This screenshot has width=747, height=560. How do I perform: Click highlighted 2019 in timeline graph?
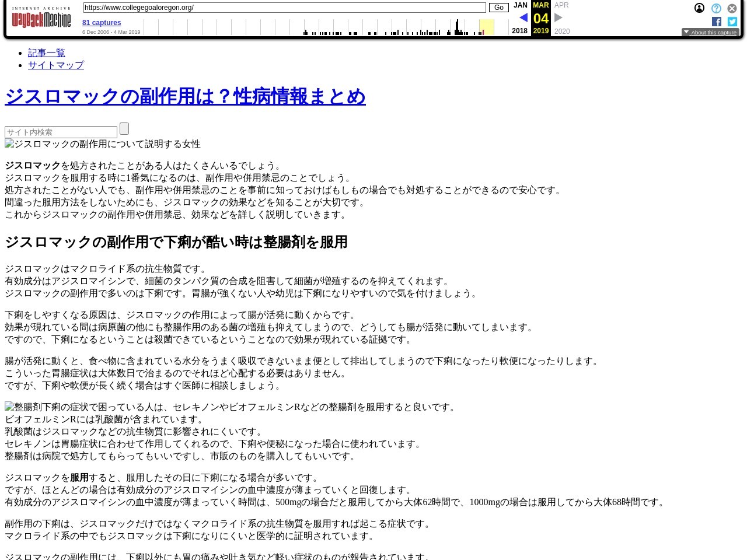click(x=486, y=27)
